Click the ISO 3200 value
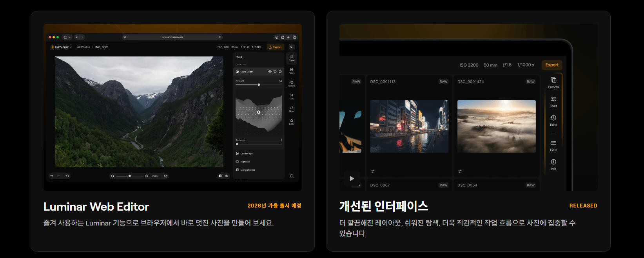The image size is (644, 258). click(469, 65)
